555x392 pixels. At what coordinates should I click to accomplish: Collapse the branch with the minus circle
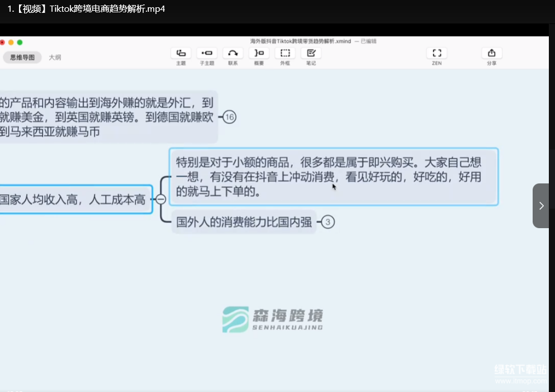click(160, 199)
